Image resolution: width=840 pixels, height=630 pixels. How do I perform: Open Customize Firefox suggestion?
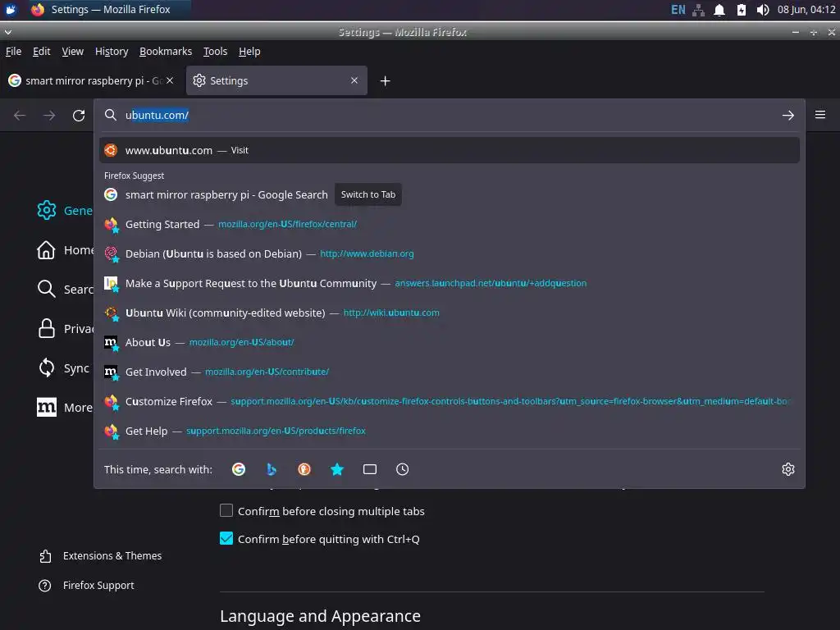[x=449, y=400]
